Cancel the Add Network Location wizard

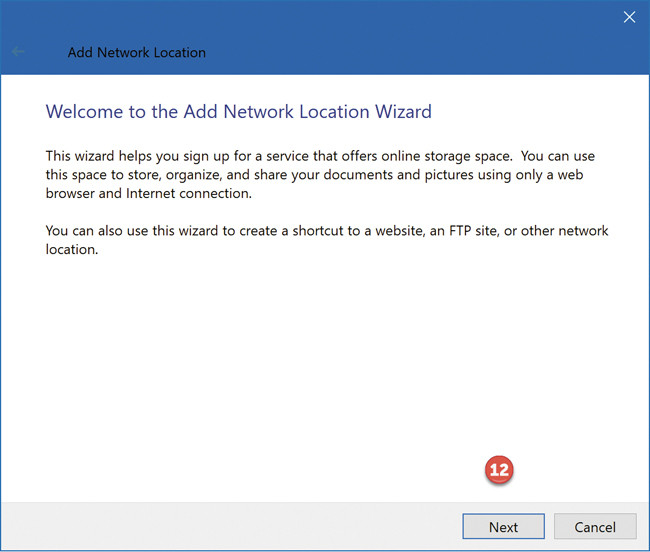point(594,527)
